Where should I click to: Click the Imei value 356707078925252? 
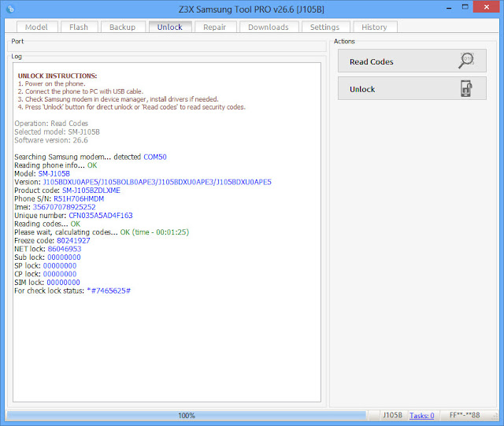[x=64, y=207]
